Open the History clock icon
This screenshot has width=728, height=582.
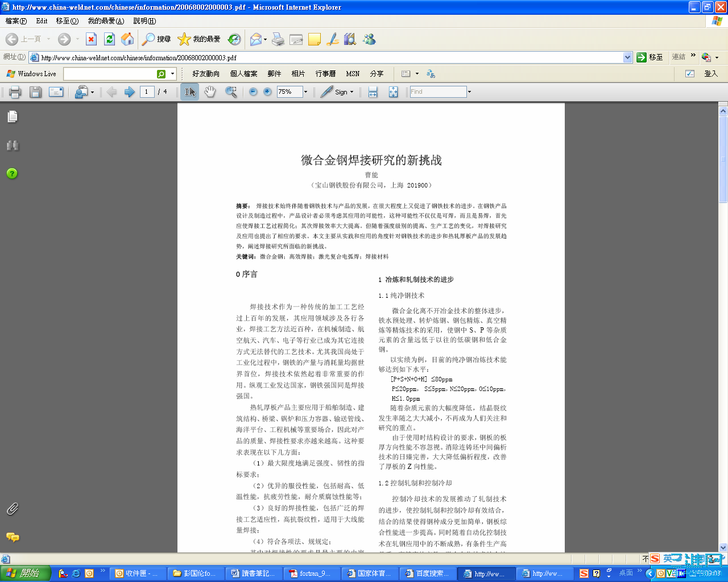pyautogui.click(x=234, y=39)
